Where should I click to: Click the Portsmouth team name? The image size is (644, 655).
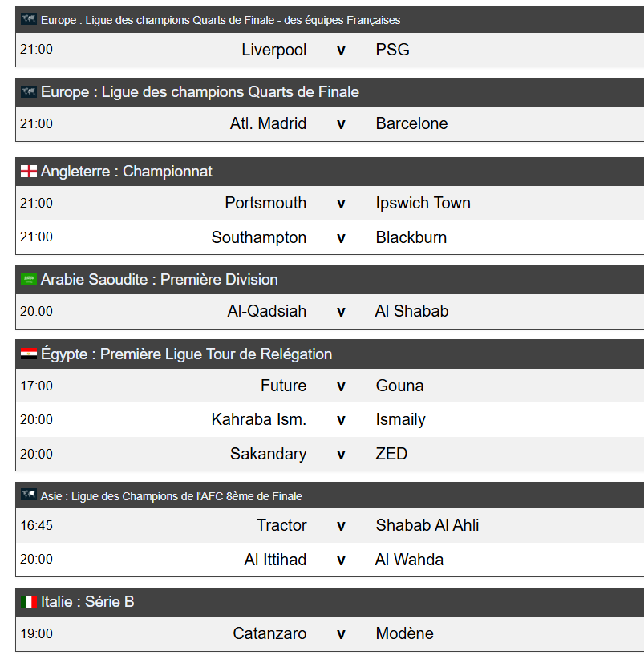265,203
